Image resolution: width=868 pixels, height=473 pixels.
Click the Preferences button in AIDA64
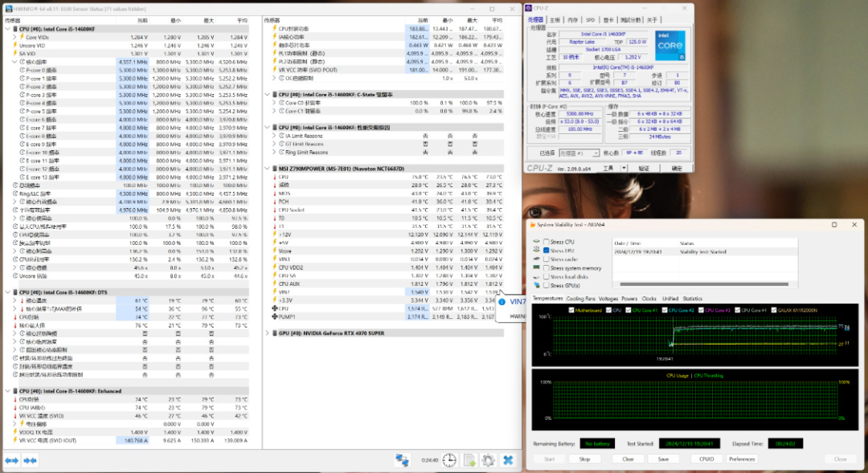pyautogui.click(x=742, y=459)
